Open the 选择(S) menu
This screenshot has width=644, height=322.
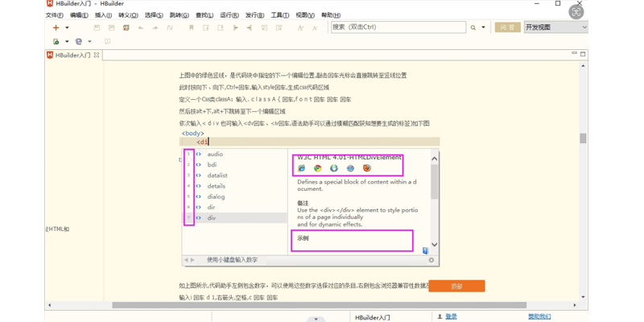pos(154,15)
